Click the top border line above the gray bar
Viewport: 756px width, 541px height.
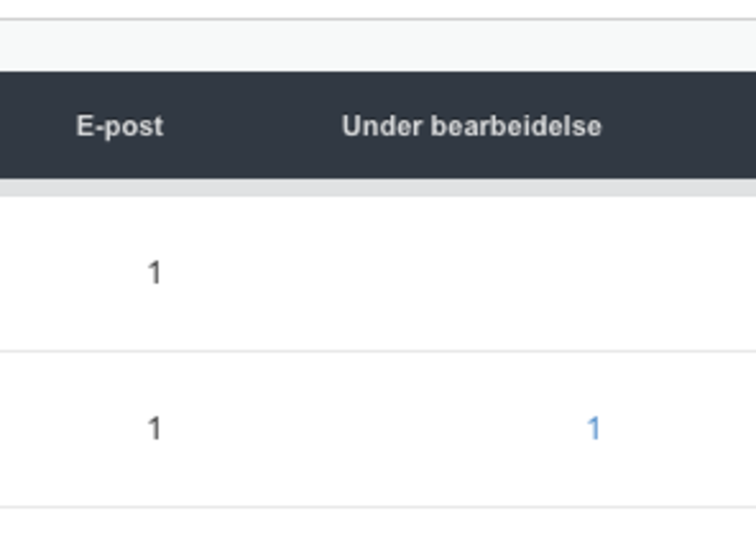(378, 20)
